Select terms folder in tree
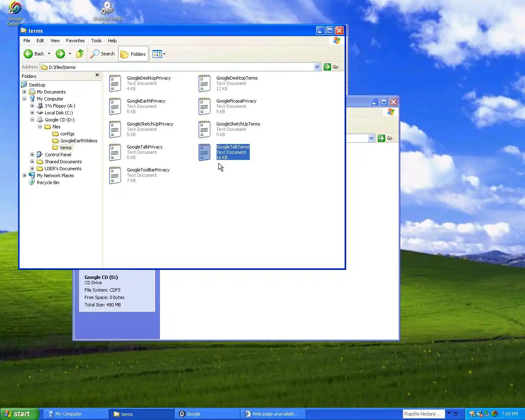The width and height of the screenshot is (525, 420). (x=66, y=148)
